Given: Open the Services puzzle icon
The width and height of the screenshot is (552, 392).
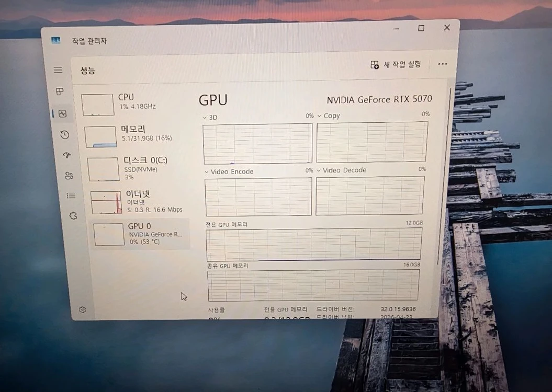Looking at the screenshot, I should (73, 216).
